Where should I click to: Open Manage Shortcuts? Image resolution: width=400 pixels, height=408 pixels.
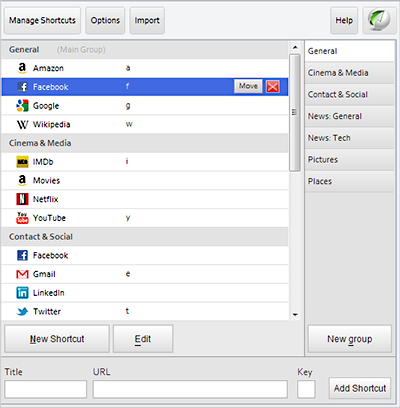pyautogui.click(x=42, y=20)
